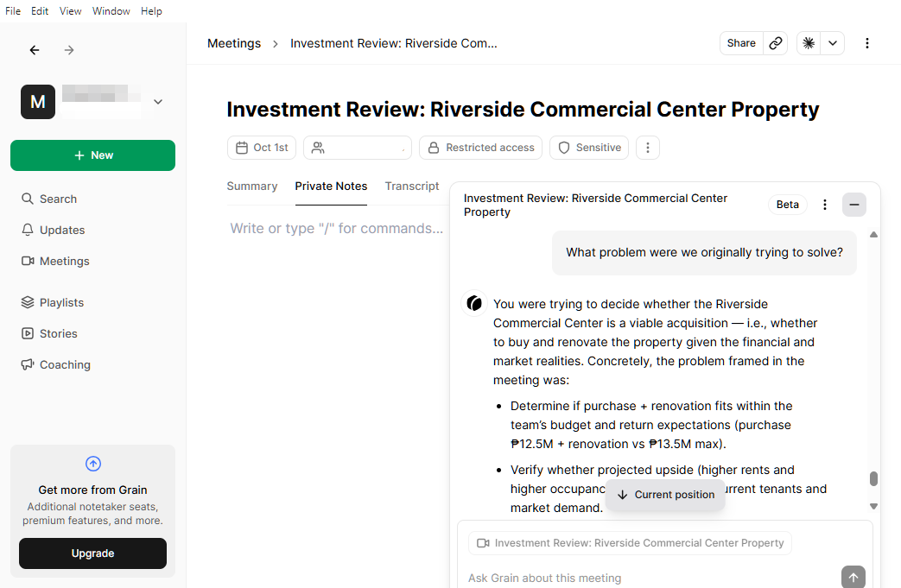Image resolution: width=901 pixels, height=588 pixels.
Task: Open Updates in the sidebar
Action: [54, 230]
